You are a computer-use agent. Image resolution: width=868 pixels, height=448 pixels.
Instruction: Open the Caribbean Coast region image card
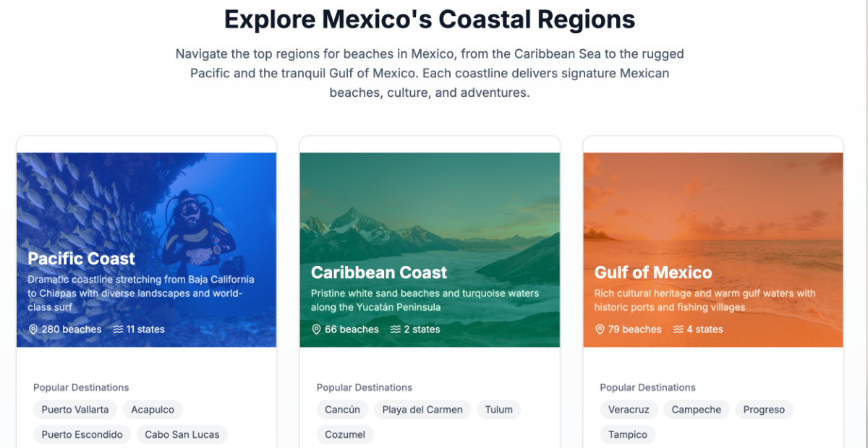tap(430, 217)
